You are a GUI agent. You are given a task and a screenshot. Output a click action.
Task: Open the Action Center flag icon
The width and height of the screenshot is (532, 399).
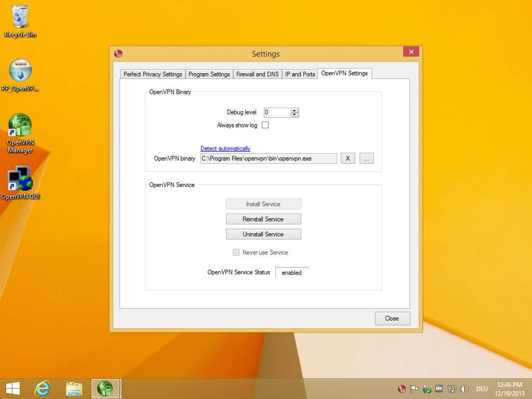(x=414, y=389)
